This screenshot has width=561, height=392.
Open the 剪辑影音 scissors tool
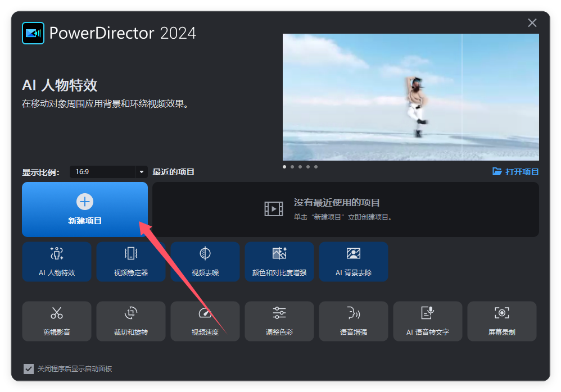57,321
